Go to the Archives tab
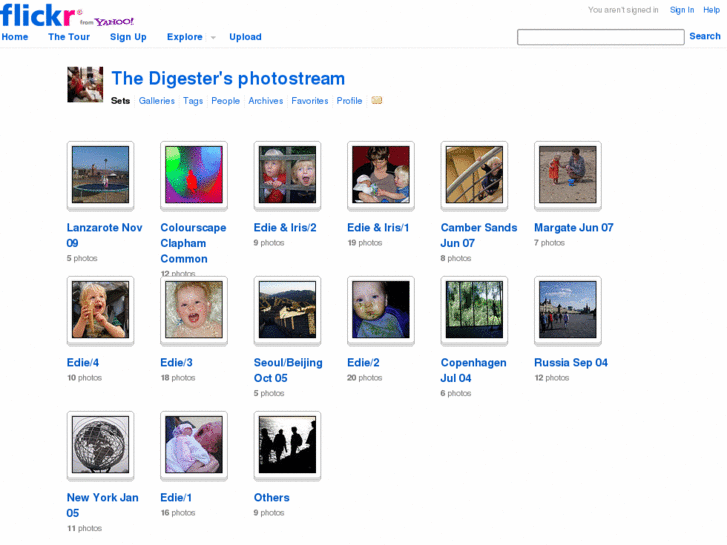727x545 pixels. [266, 101]
